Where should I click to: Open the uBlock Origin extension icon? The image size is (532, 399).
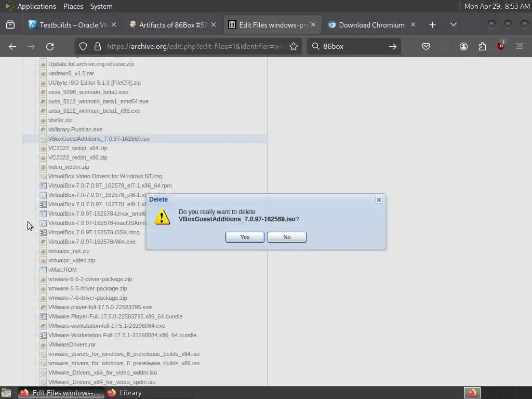click(501, 46)
